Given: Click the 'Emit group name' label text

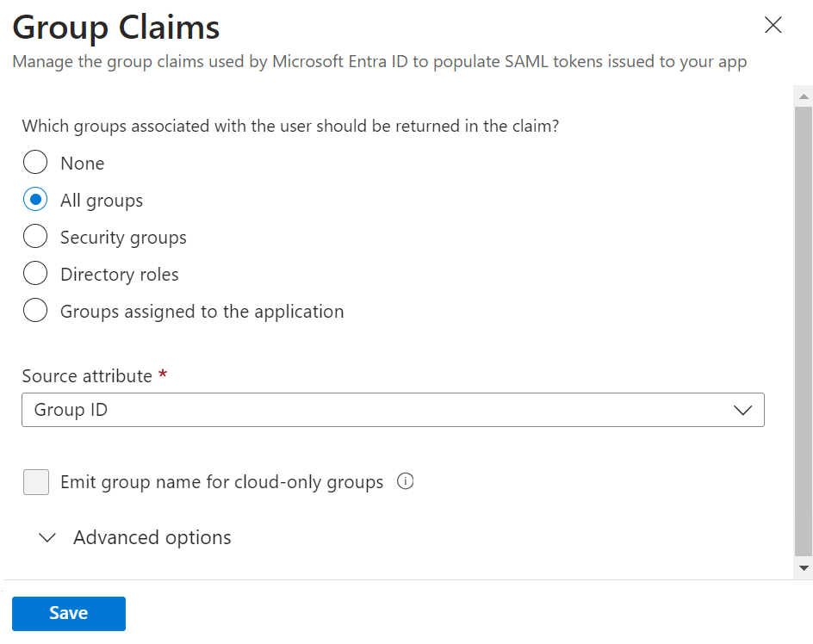Looking at the screenshot, I should click(221, 482).
